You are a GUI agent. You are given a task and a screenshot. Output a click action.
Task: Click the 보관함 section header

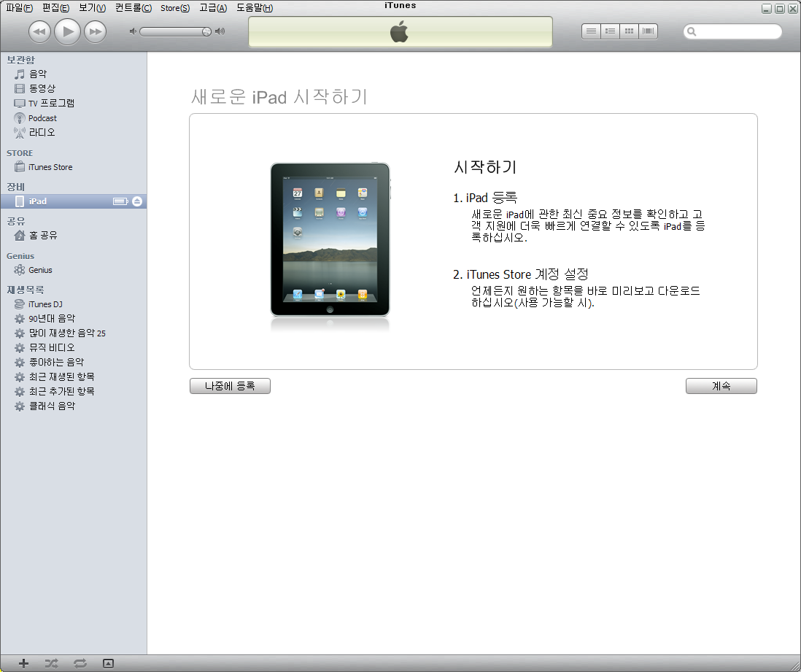coord(21,60)
